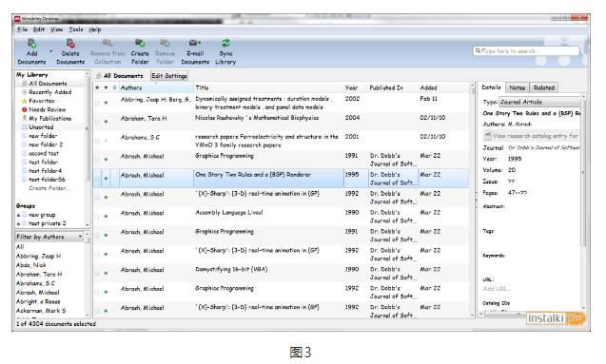Mark the Abbring, Jaap H row as favorite
Image resolution: width=606 pixels, height=364 pixels.
pyautogui.click(x=97, y=103)
